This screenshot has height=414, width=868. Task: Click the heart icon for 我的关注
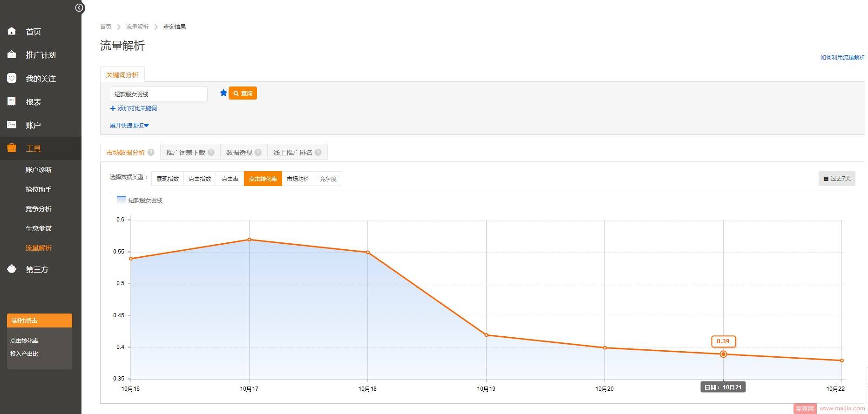tap(12, 78)
